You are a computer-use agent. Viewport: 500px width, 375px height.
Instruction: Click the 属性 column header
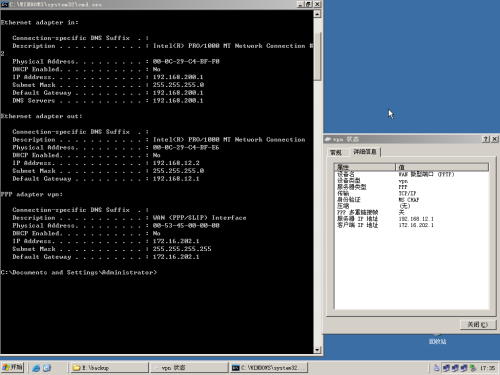(x=365, y=167)
